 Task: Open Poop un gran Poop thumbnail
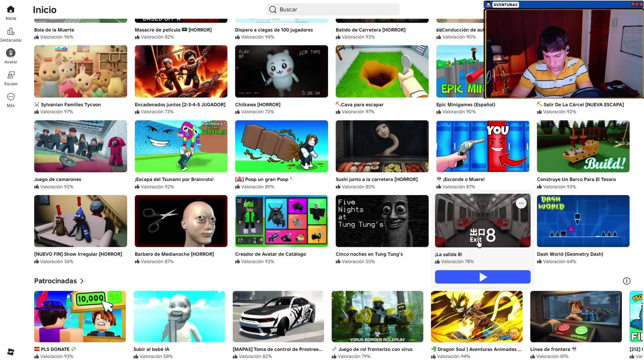click(x=281, y=146)
